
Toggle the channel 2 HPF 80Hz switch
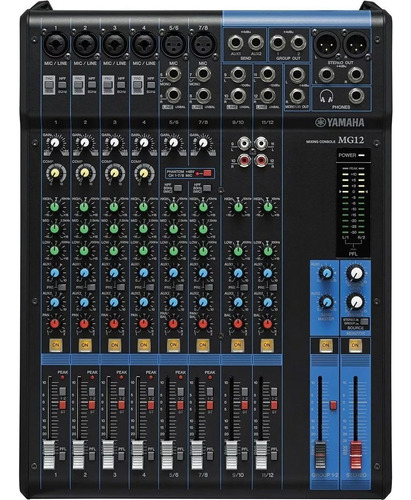(x=92, y=85)
